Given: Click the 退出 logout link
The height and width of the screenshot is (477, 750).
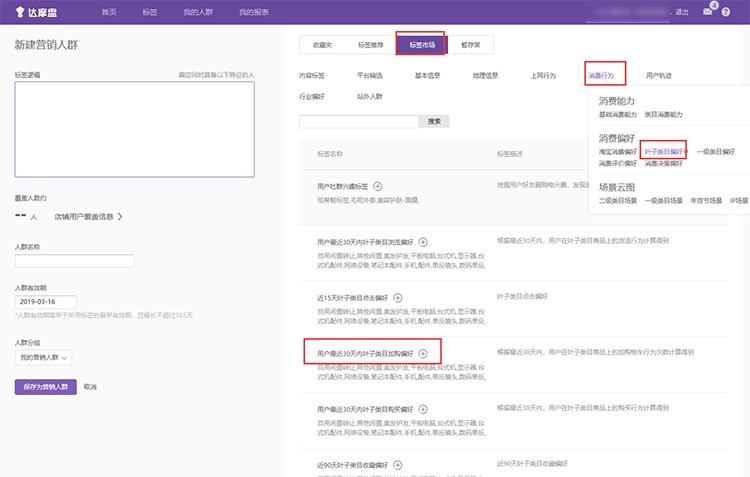Looking at the screenshot, I should pyautogui.click(x=682, y=12).
